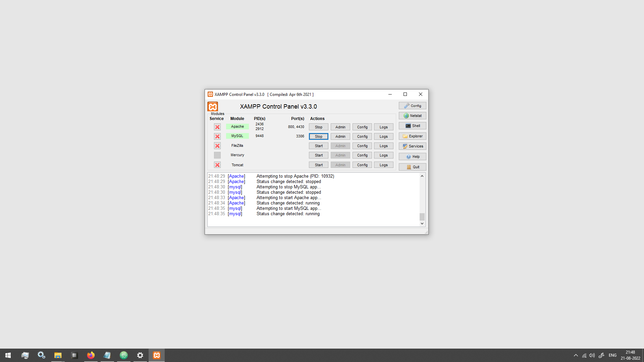This screenshot has height=362, width=644.
Task: Toggle the Apache service checkbox
Action: (217, 127)
